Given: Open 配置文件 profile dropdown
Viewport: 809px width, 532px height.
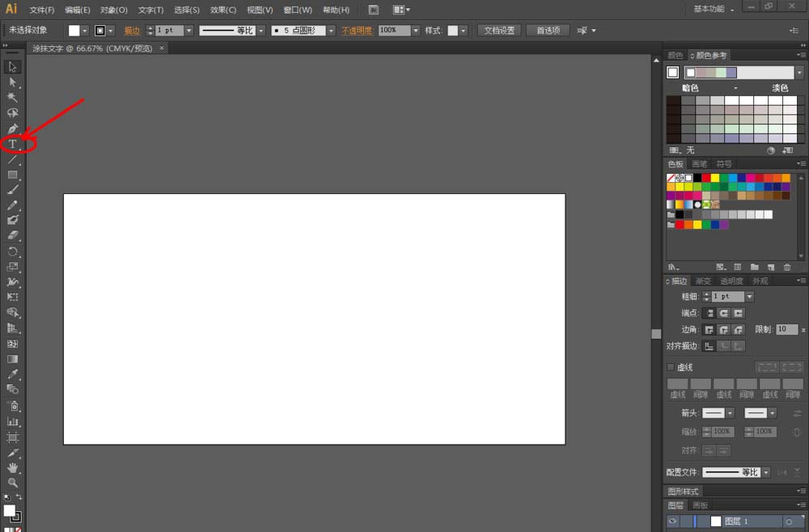Looking at the screenshot, I should 766,472.
